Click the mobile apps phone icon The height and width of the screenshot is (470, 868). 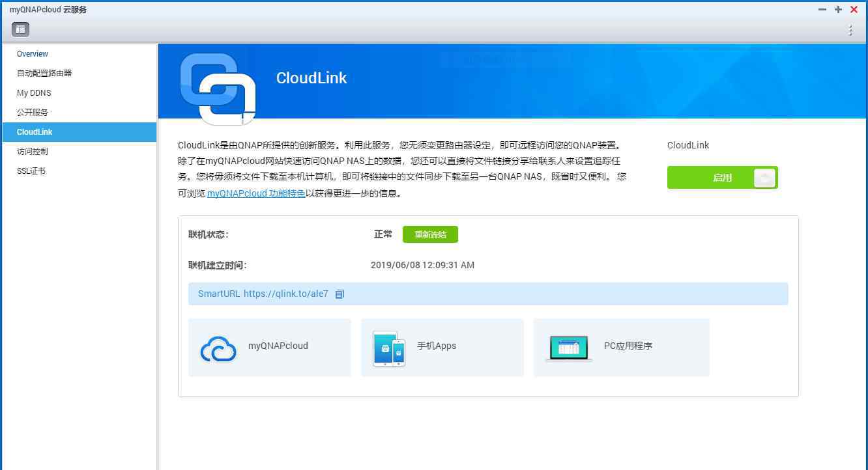tap(389, 348)
